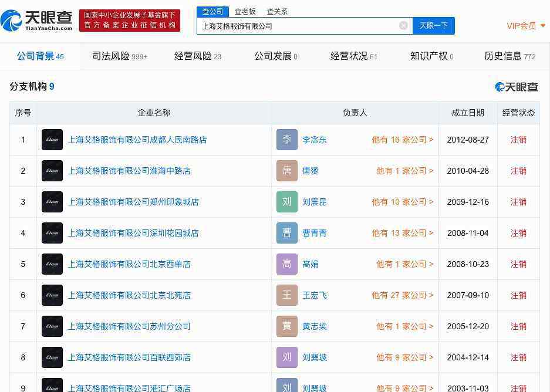
Task: Click the 成立日期 column header
Action: [468, 113]
